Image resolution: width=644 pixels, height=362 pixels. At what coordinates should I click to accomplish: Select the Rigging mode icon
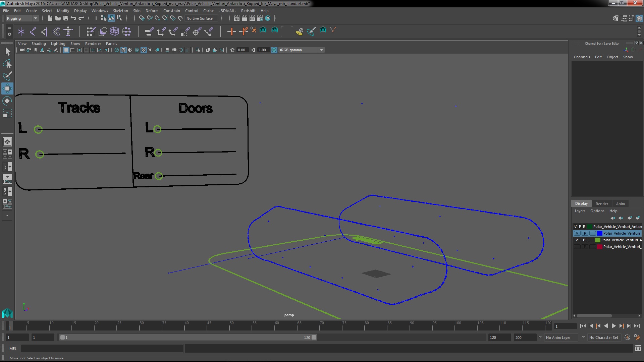coord(21,18)
